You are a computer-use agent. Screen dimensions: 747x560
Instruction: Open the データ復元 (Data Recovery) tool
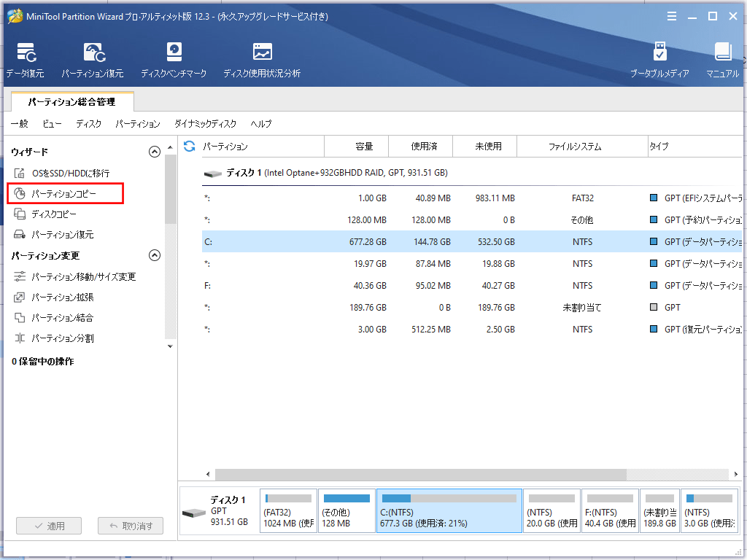(x=26, y=60)
